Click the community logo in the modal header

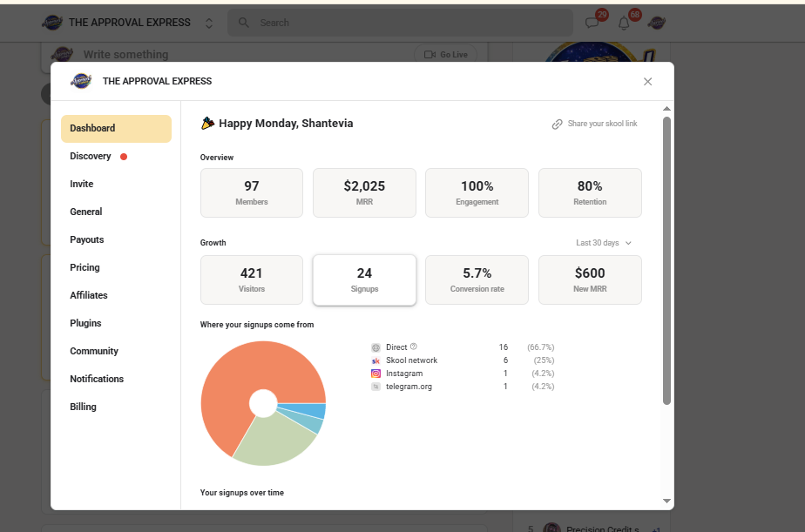pyautogui.click(x=81, y=81)
